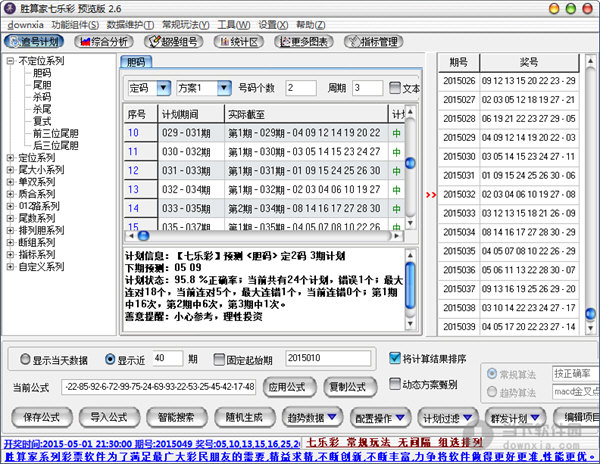Expand the 指标系列 tree node
Screen dimensions: 600x464
click(10, 254)
